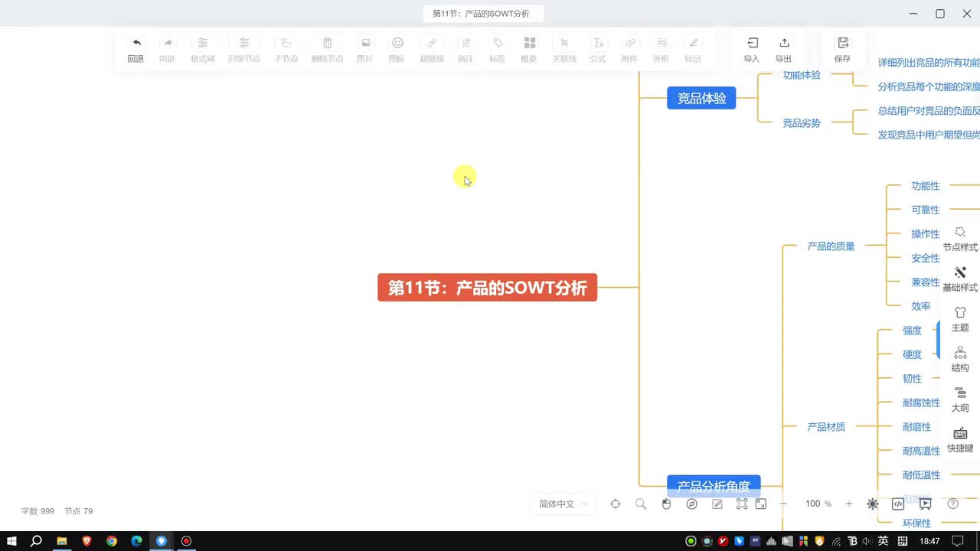This screenshot has width=980, height=551.
Task: Open the source code view icon
Action: click(x=898, y=504)
